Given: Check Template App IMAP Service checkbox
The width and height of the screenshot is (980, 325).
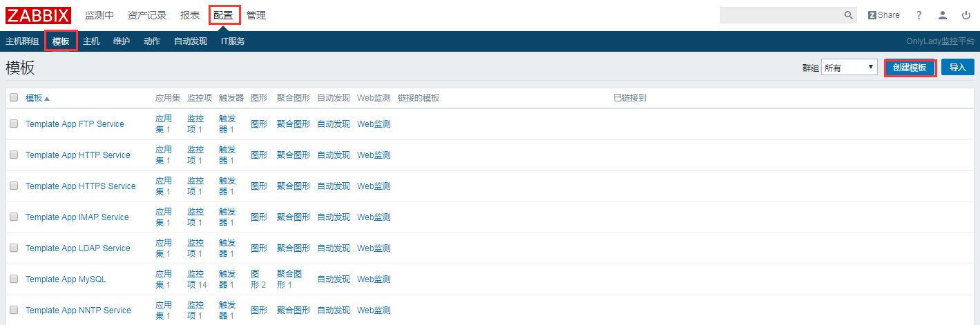Looking at the screenshot, I should pyautogui.click(x=14, y=217).
